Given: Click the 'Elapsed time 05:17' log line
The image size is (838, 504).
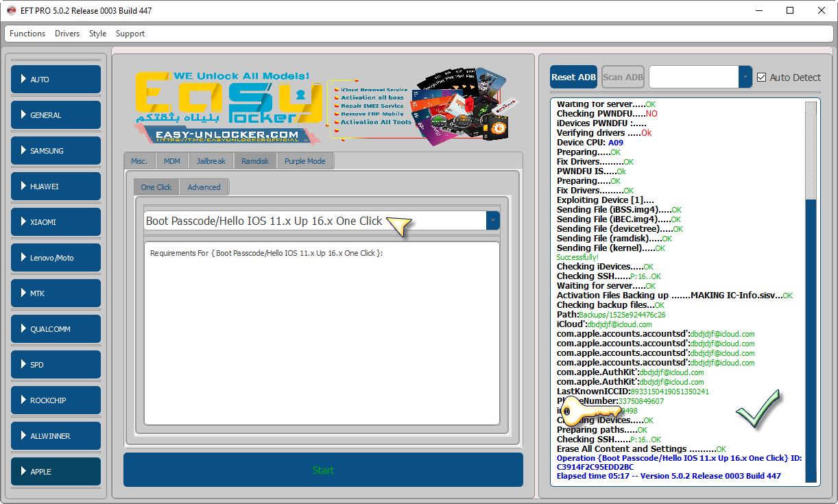Looking at the screenshot, I should point(669,475).
